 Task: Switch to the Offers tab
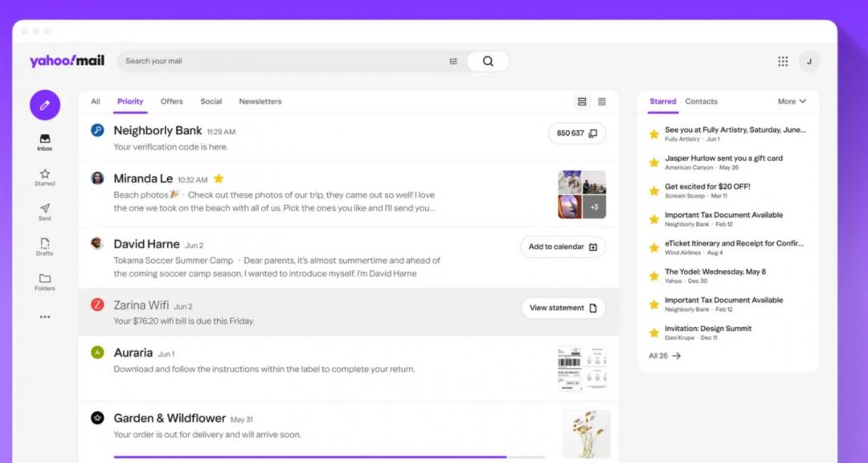pos(171,101)
